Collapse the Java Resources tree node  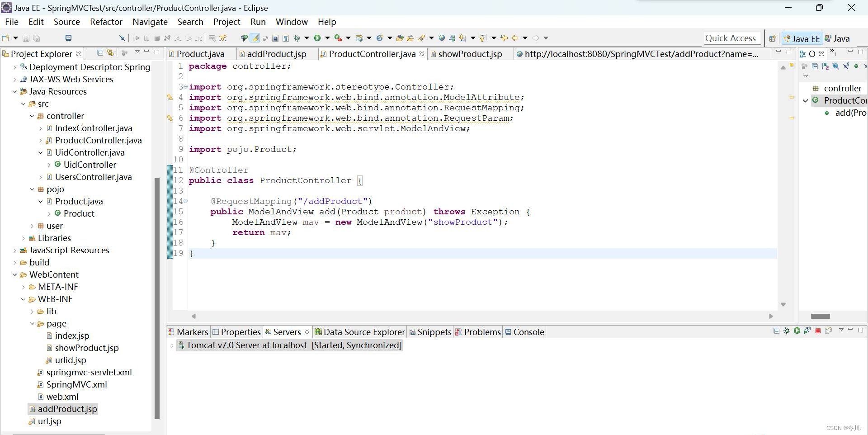(14, 91)
